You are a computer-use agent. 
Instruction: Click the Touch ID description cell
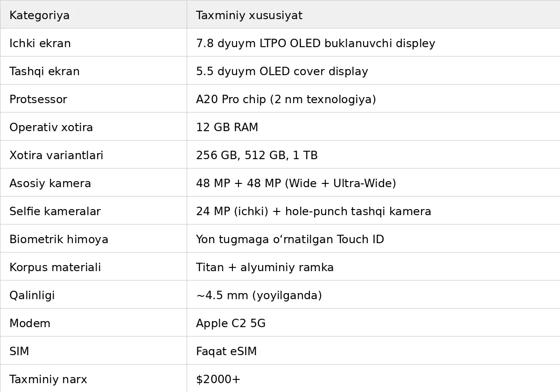290,239
